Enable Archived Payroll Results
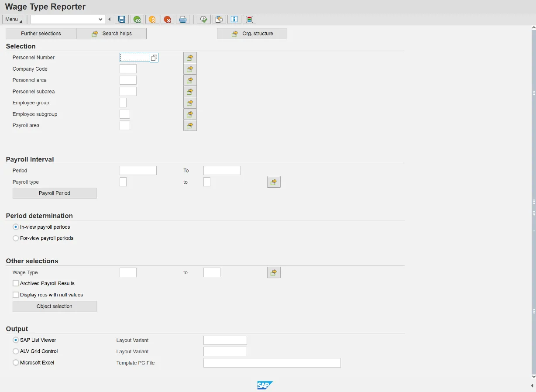The image size is (536, 392). [16, 283]
